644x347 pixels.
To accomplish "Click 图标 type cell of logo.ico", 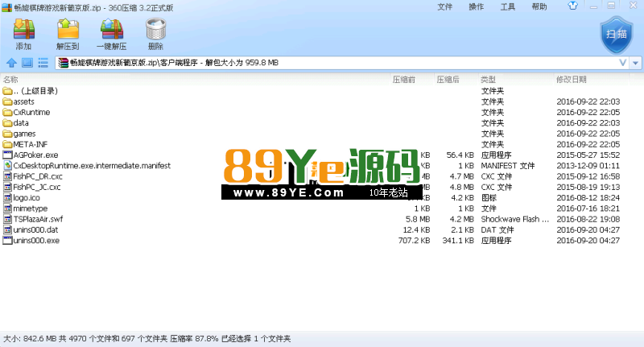I will pyautogui.click(x=489, y=197).
